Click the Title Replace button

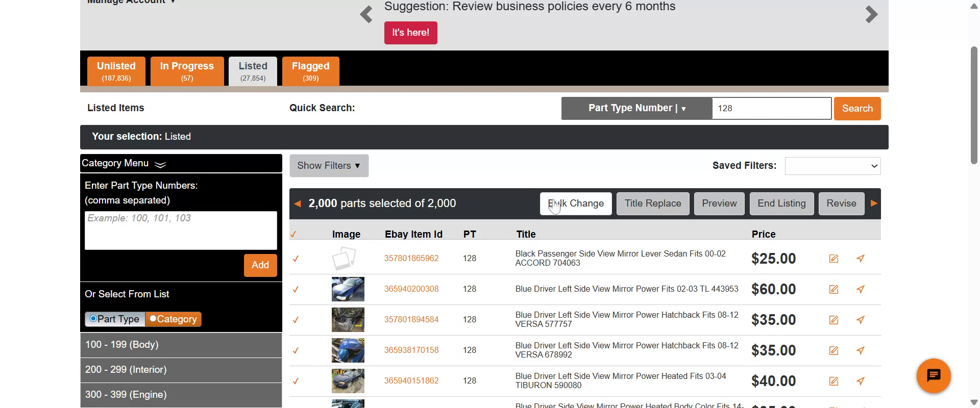coord(653,203)
